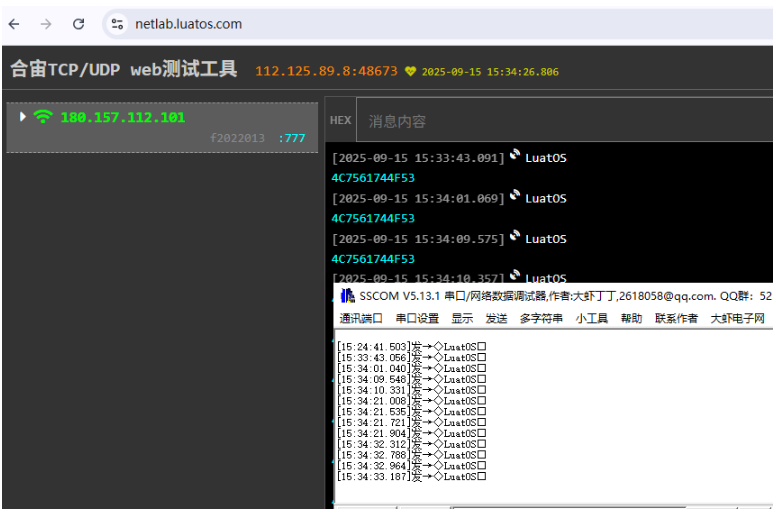The height and width of the screenshot is (523, 776).
Task: Focus the 消息内容 message input
Action: 564,120
